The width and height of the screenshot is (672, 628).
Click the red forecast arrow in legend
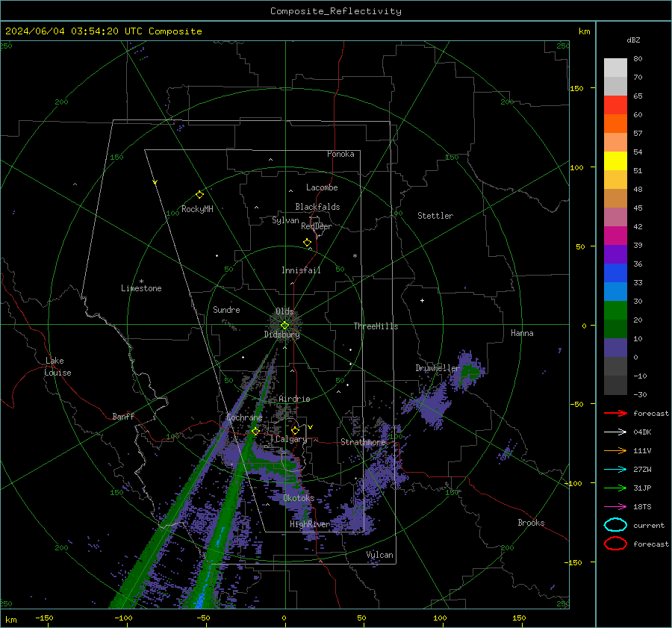(x=615, y=413)
